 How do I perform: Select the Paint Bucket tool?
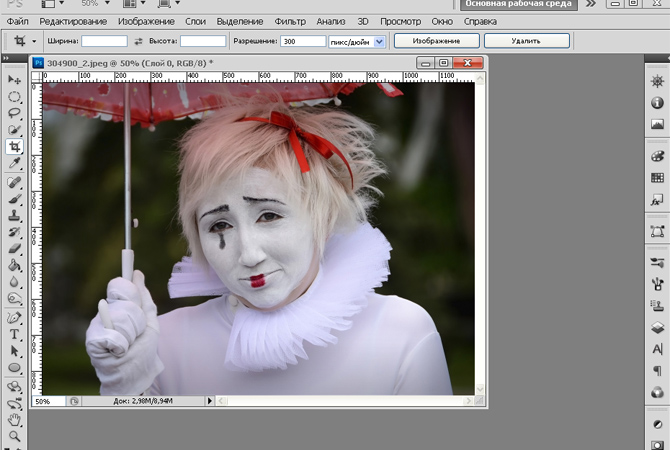click(x=14, y=266)
